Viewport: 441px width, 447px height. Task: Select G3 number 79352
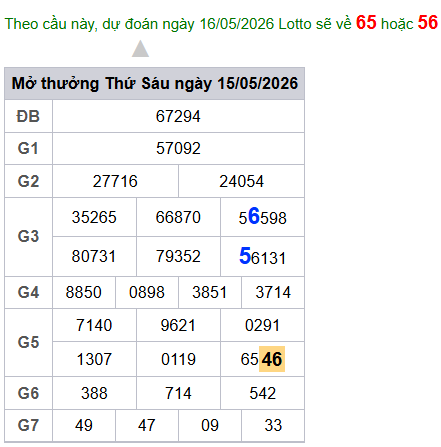click(x=178, y=257)
